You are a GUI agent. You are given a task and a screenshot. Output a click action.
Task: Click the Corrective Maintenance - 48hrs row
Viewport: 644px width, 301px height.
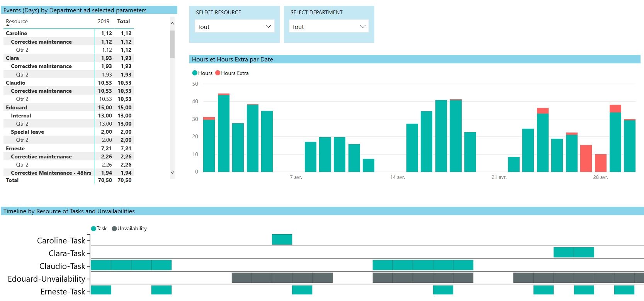[51, 173]
